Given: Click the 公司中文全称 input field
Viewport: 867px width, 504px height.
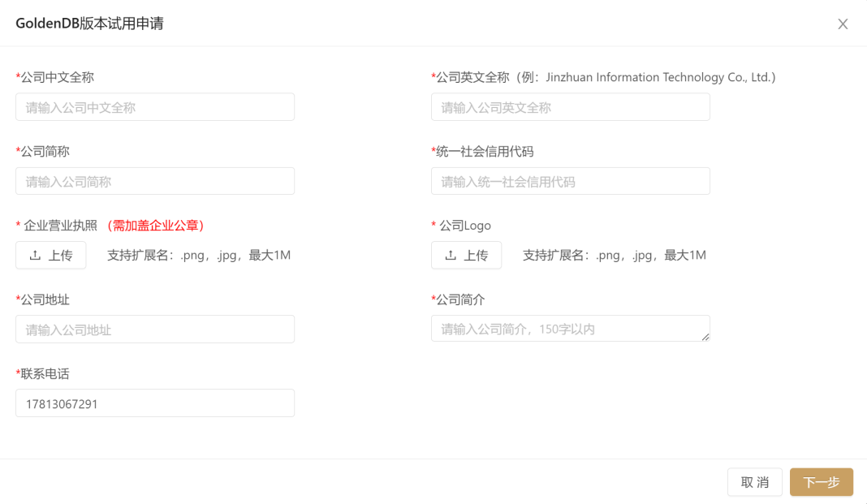Looking at the screenshot, I should pyautogui.click(x=154, y=106).
